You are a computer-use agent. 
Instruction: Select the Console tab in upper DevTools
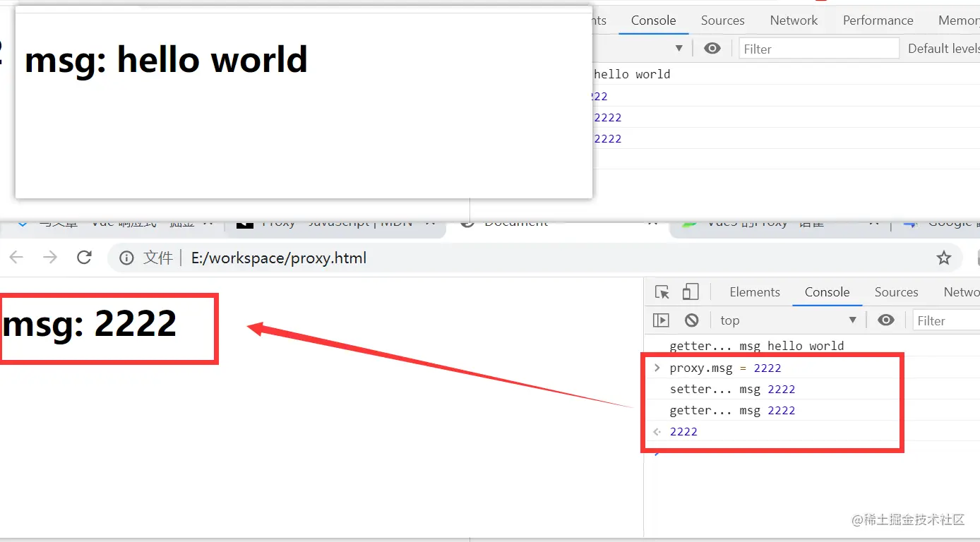point(653,20)
